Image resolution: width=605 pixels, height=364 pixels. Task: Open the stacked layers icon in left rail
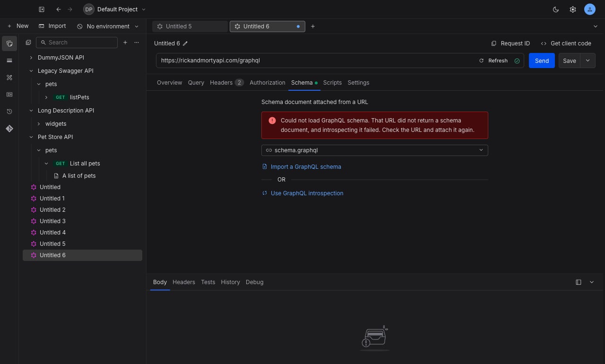9,61
